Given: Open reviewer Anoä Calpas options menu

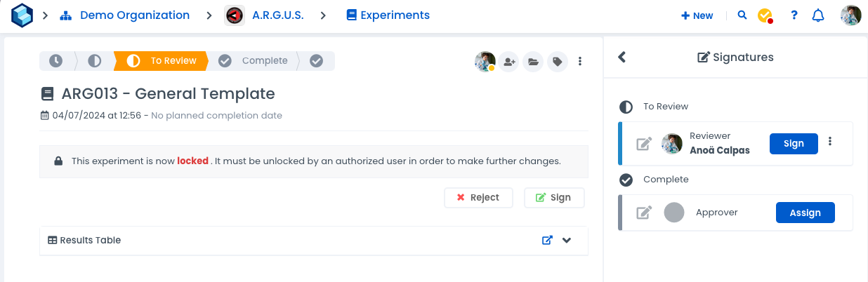Looking at the screenshot, I should coord(830,142).
